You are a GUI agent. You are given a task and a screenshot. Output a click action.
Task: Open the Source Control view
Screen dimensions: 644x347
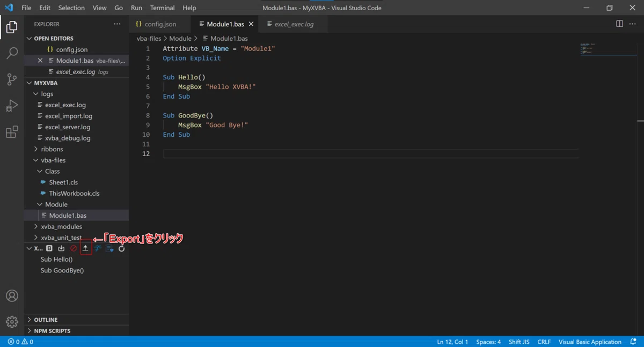12,79
